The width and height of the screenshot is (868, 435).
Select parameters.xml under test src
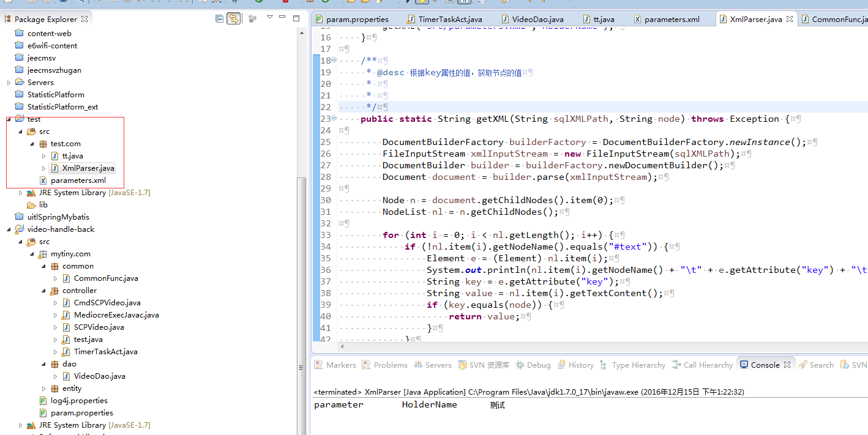78,180
